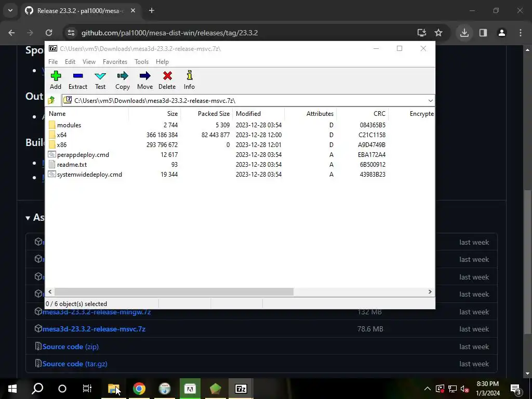Switch to Chrome in the taskbar
The image size is (532, 399).
click(x=139, y=389)
